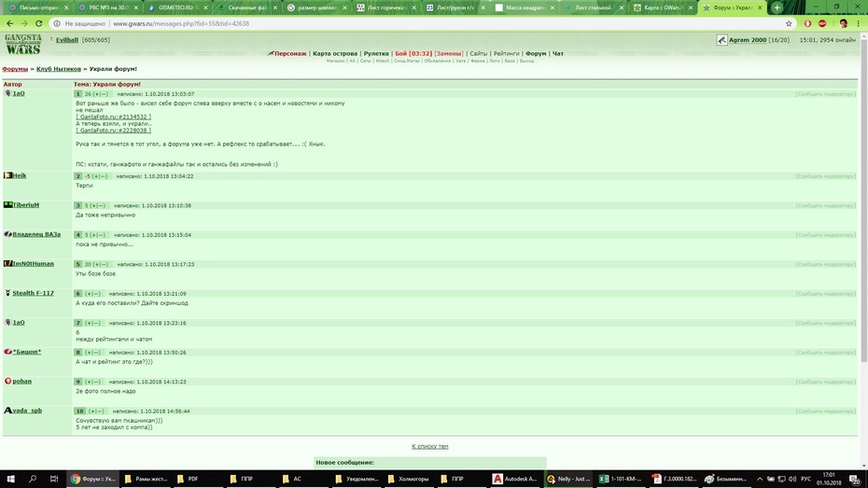
Task: Open the Adblock ABP extension icon
Action: 822,23
